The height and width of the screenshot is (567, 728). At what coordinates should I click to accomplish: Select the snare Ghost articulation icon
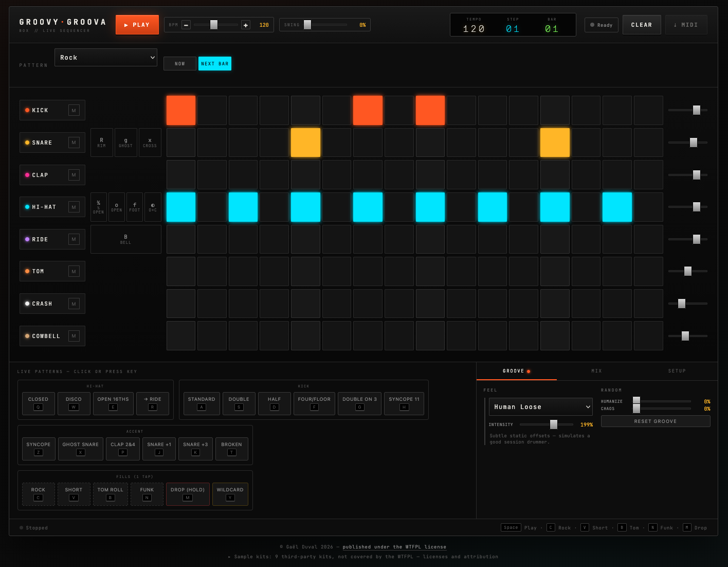[125, 143]
